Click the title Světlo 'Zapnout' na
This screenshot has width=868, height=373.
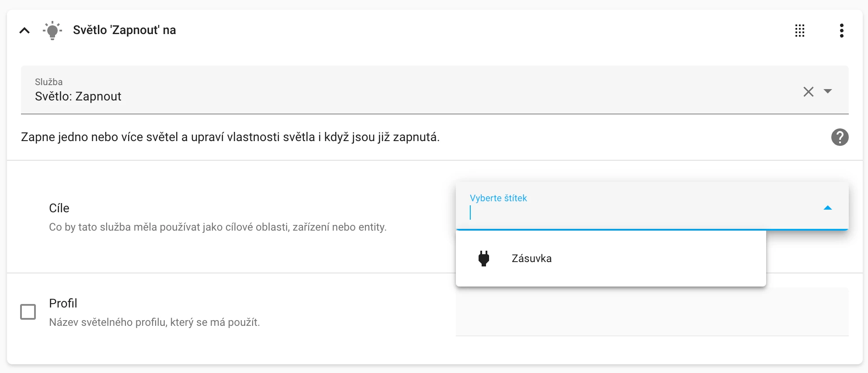[x=125, y=30]
